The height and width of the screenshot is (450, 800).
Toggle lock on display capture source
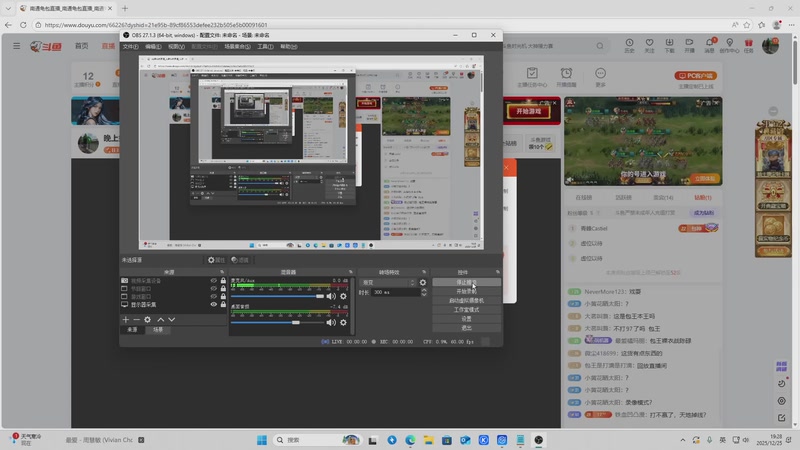223,304
